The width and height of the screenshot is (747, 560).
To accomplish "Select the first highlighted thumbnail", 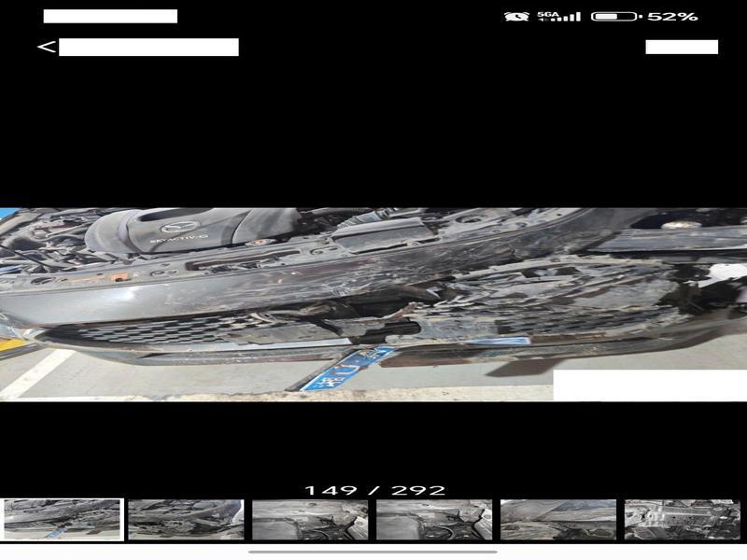I will point(63,519).
